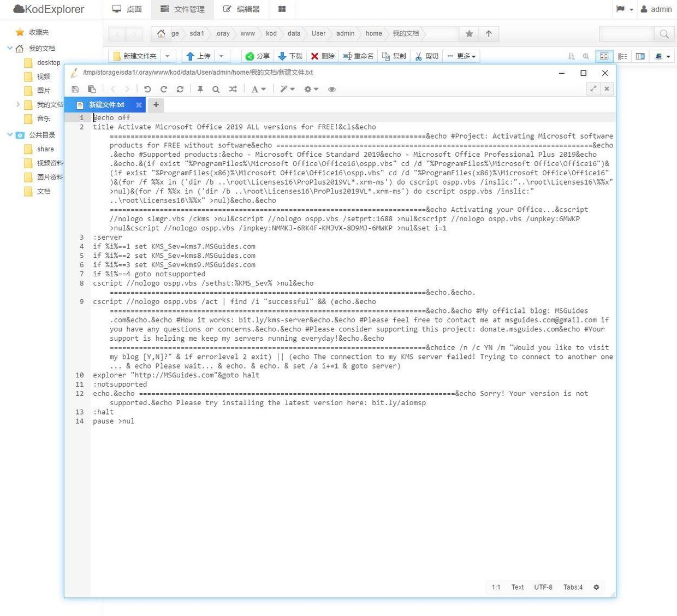Close the 新建文件.txt tab
Screen dimensions: 677x616
coord(139,105)
